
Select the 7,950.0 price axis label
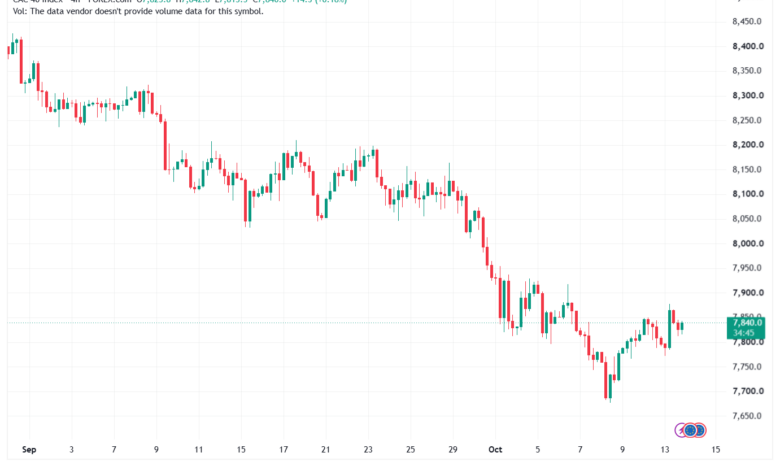click(x=747, y=268)
